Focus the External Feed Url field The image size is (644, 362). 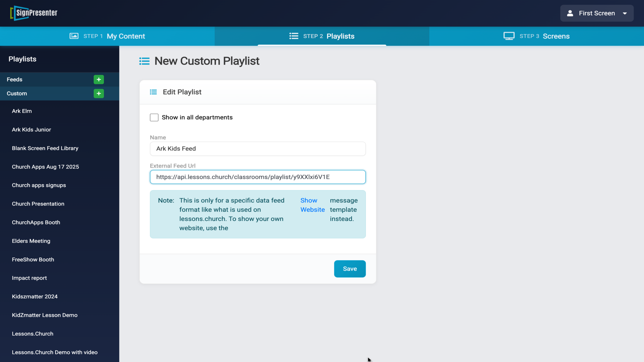click(x=258, y=177)
